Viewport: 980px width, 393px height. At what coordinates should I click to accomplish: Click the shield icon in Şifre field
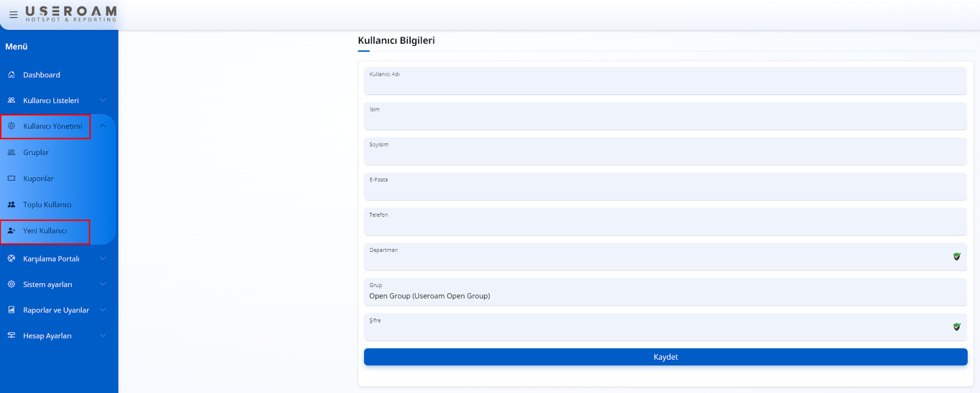click(957, 327)
